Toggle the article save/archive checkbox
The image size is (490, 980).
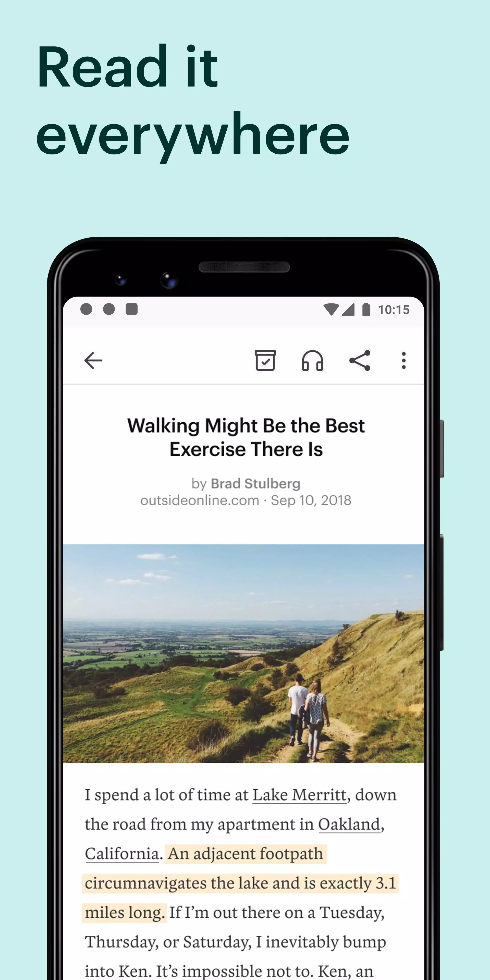[264, 360]
